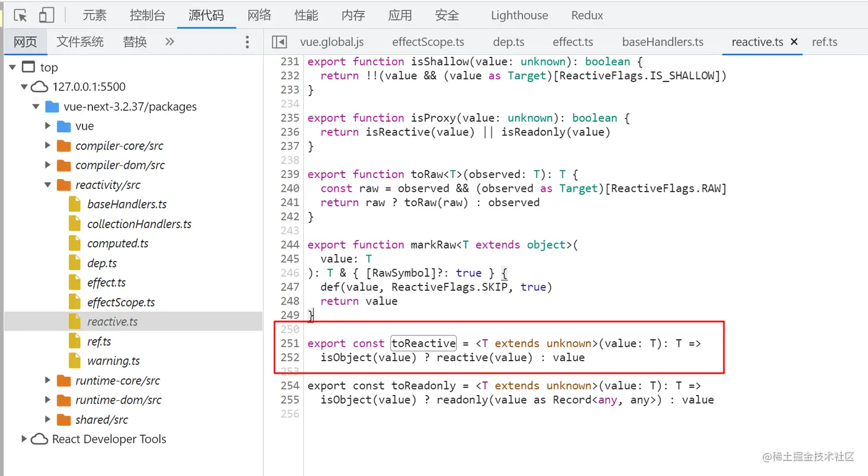Open the 内存 tab

click(353, 16)
